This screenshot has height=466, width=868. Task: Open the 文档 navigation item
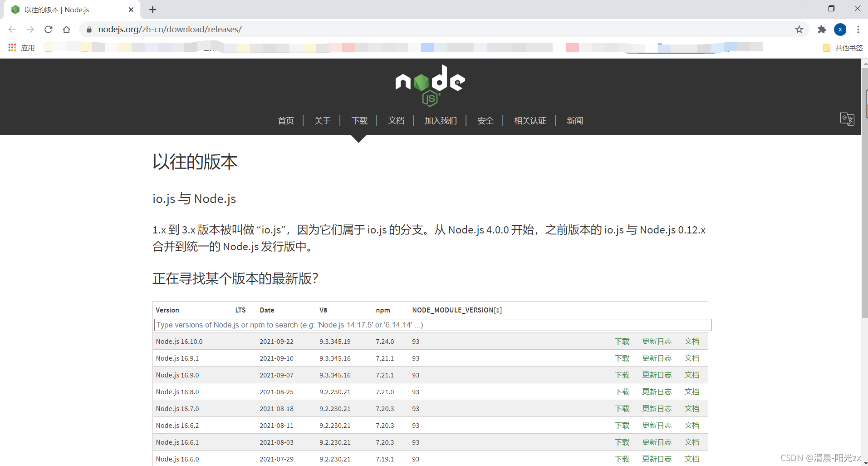396,121
